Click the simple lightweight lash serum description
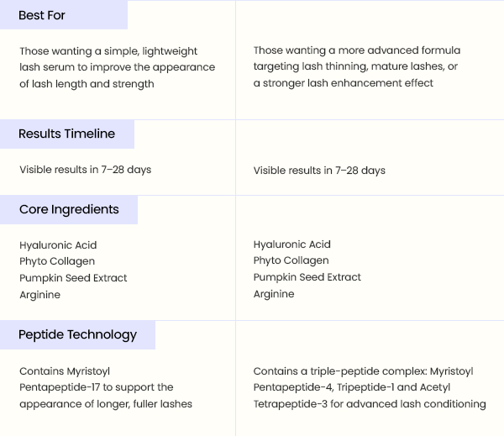Image resolution: width=504 pixels, height=436 pixels. (x=117, y=67)
